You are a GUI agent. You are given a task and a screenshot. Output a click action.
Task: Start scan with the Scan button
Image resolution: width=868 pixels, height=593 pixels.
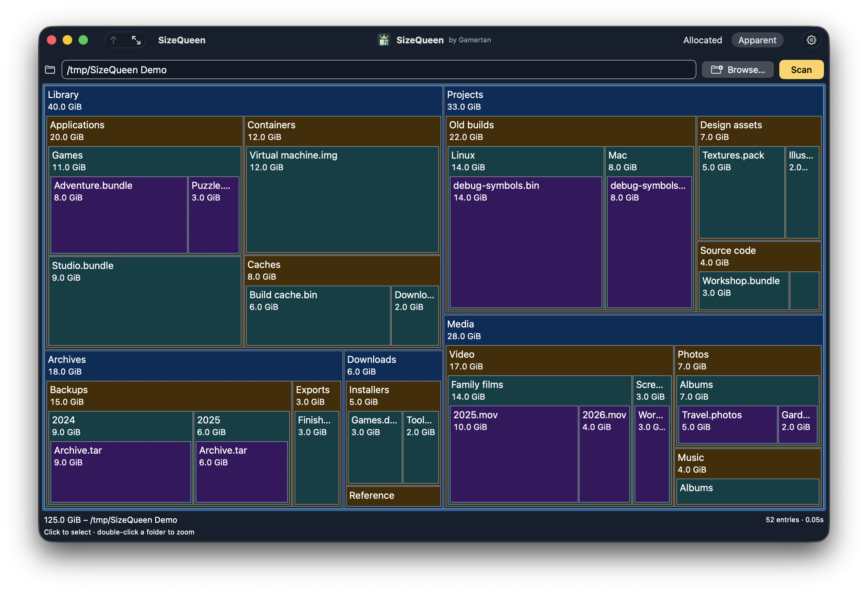(801, 70)
